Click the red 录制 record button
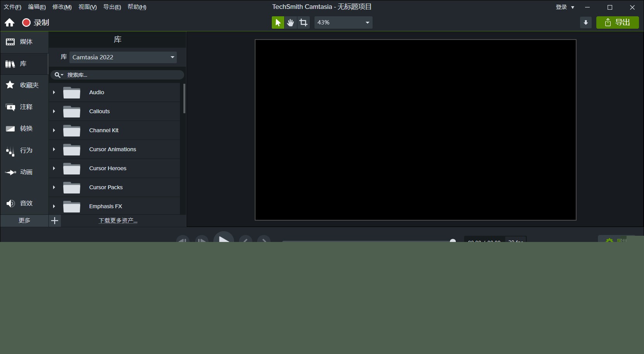 (x=26, y=22)
